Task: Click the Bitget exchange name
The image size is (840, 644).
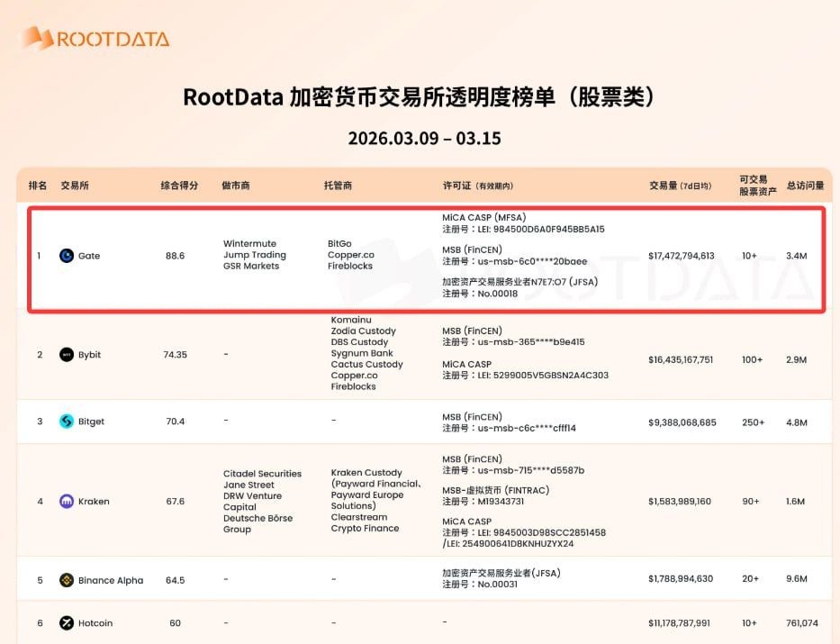Action: coord(91,422)
